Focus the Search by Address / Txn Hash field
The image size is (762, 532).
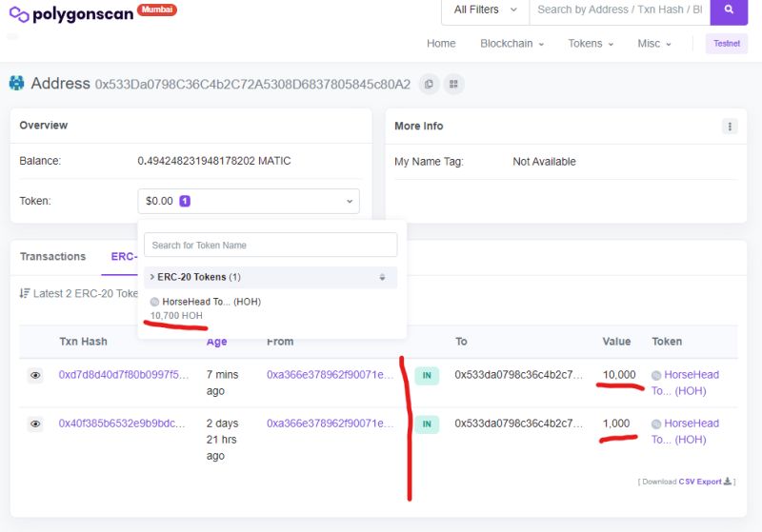click(x=620, y=10)
